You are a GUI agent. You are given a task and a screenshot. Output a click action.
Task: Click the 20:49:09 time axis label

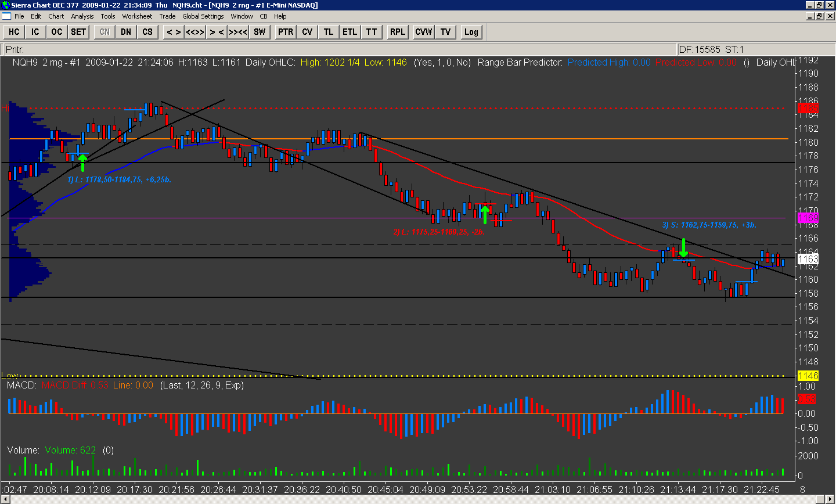[428, 489]
